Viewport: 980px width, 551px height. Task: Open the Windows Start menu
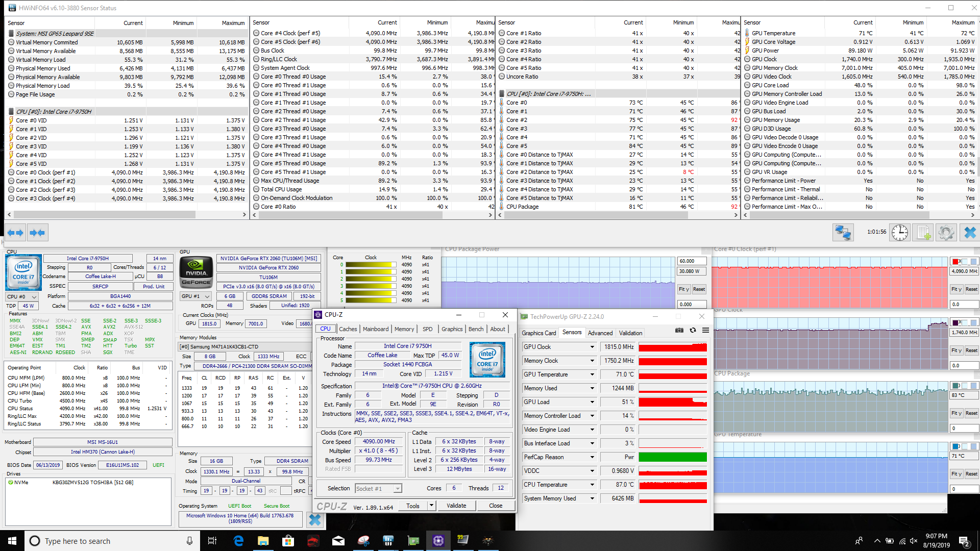(12, 541)
